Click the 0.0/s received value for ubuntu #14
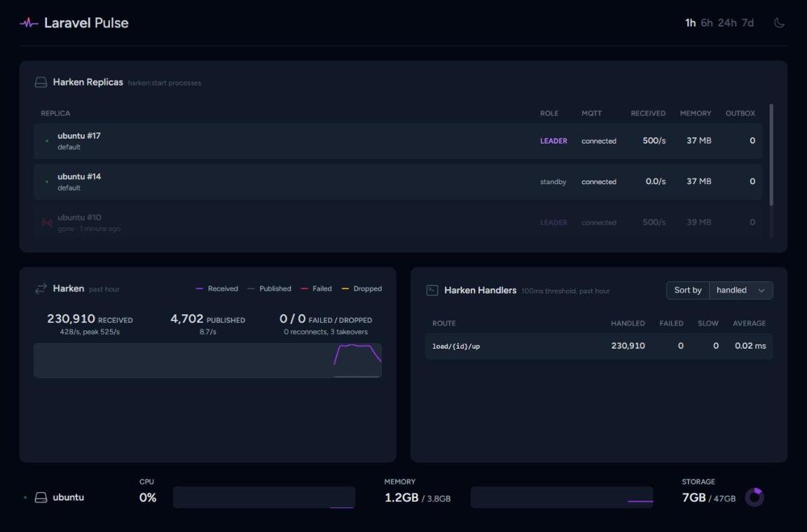The image size is (807, 532). [656, 181]
